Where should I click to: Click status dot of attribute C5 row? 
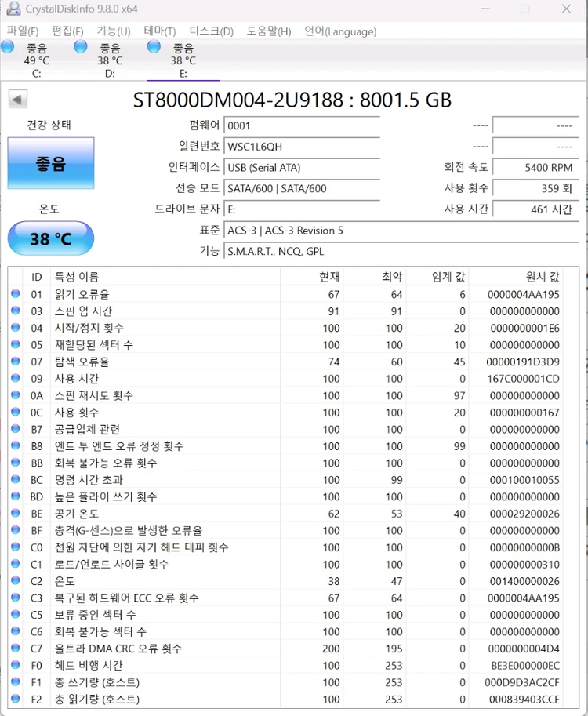[16, 615]
